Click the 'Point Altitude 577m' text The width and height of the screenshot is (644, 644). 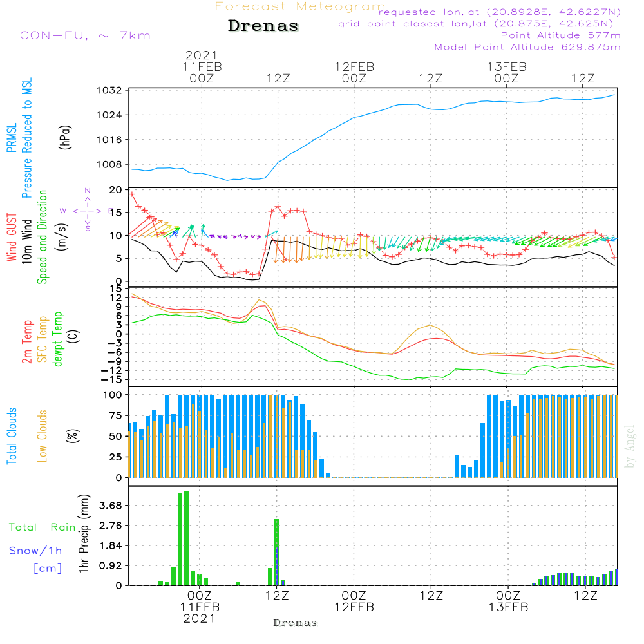click(561, 35)
